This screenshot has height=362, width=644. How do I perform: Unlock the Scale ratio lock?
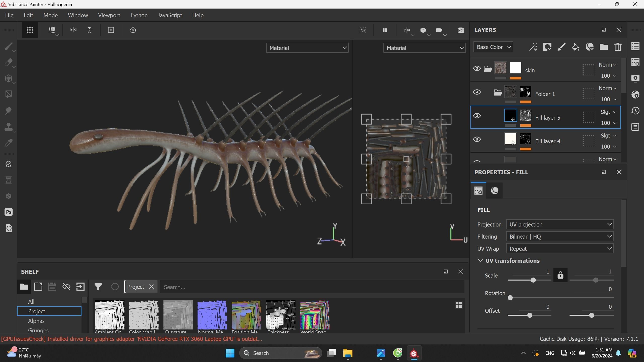560,275
